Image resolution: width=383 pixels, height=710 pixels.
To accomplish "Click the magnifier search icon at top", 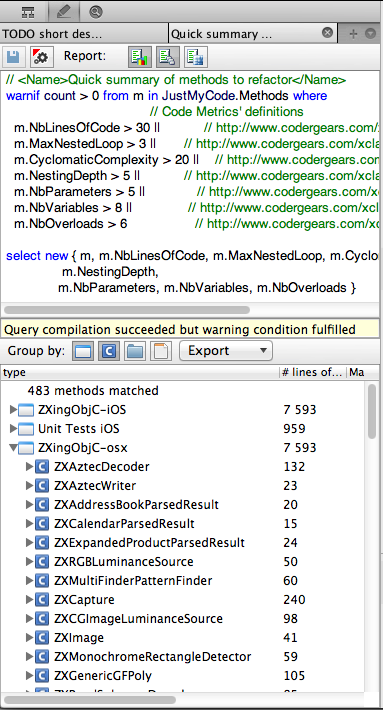I will [x=96, y=12].
